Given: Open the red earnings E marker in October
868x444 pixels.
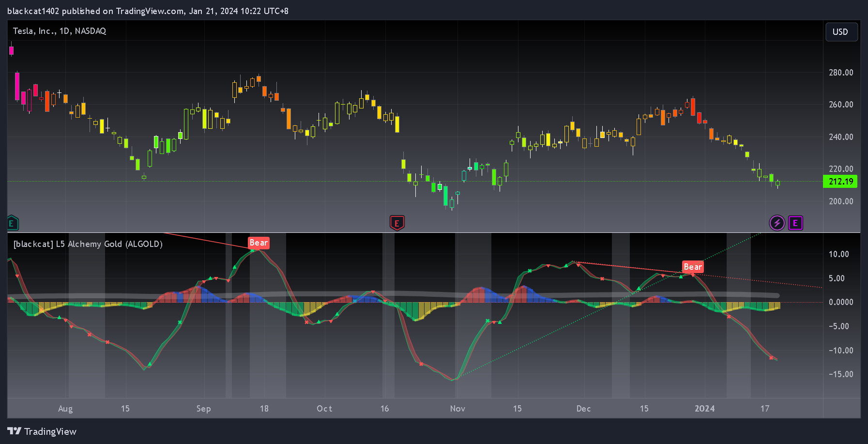Looking at the screenshot, I should (397, 223).
